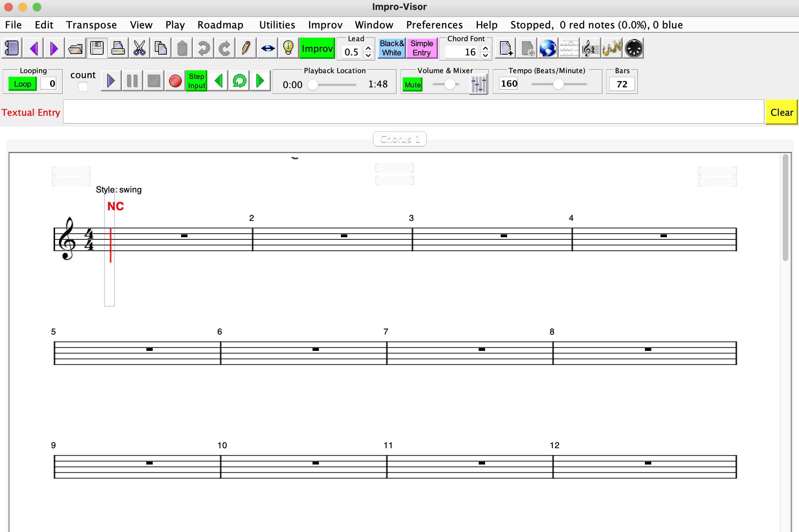This screenshot has height=532, width=799.
Task: Click the Tempo slider knob
Action: pyautogui.click(x=558, y=84)
